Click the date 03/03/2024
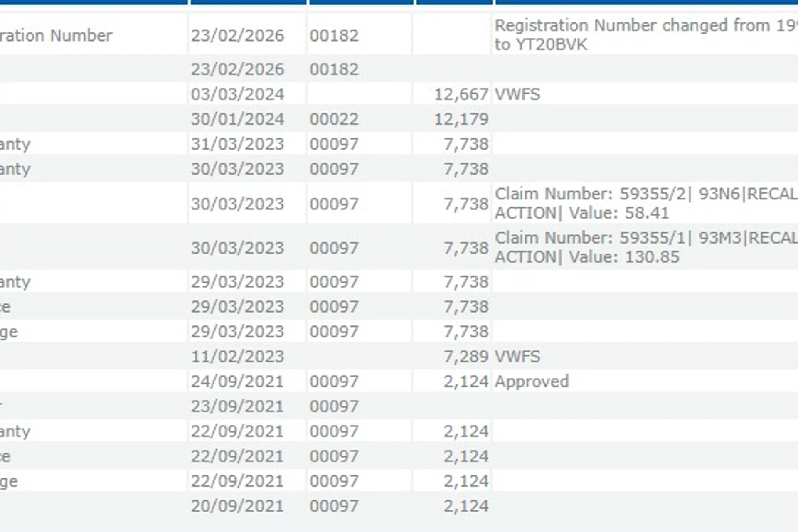Viewport: 798px width, 532px height. (237, 94)
